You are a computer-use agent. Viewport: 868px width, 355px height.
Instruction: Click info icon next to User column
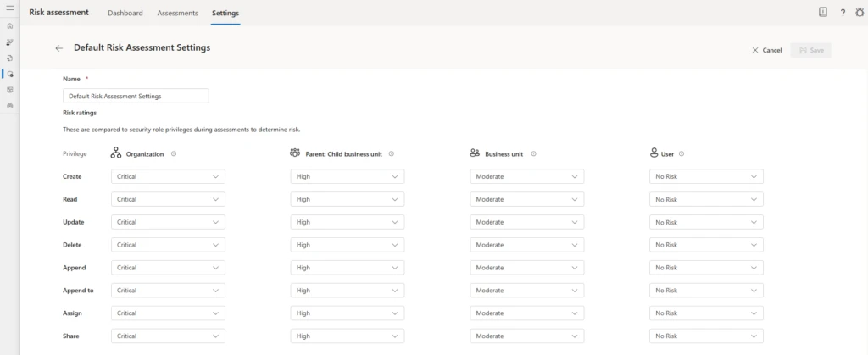[x=682, y=154]
